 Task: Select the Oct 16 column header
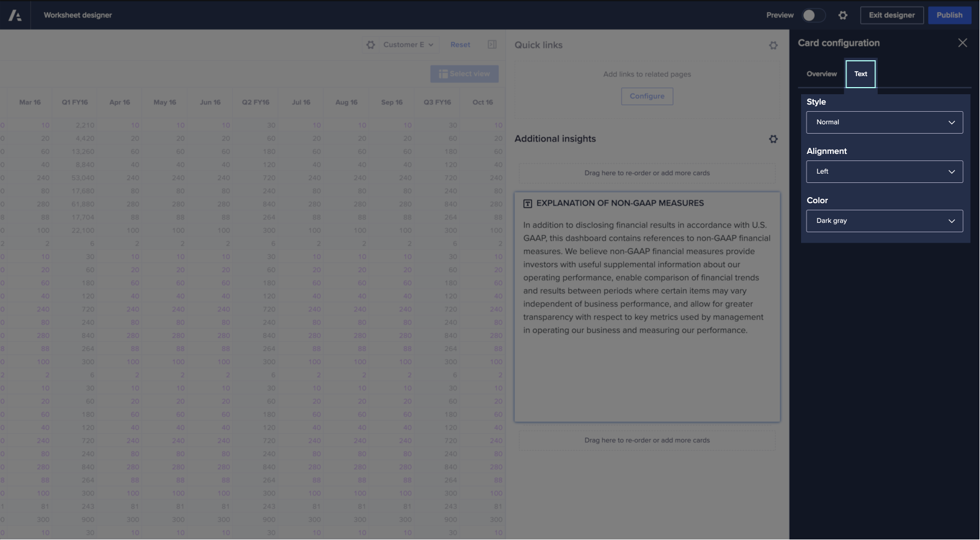tap(483, 102)
